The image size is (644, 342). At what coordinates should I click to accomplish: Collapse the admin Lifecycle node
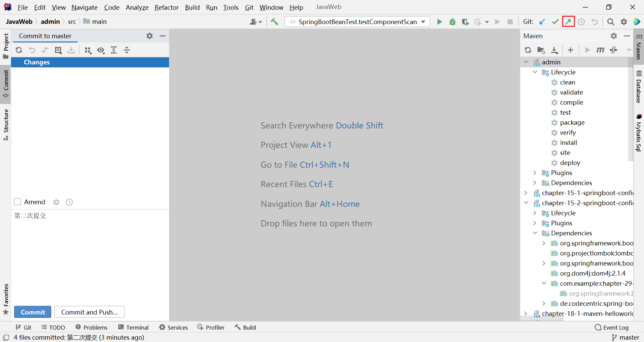tap(535, 72)
